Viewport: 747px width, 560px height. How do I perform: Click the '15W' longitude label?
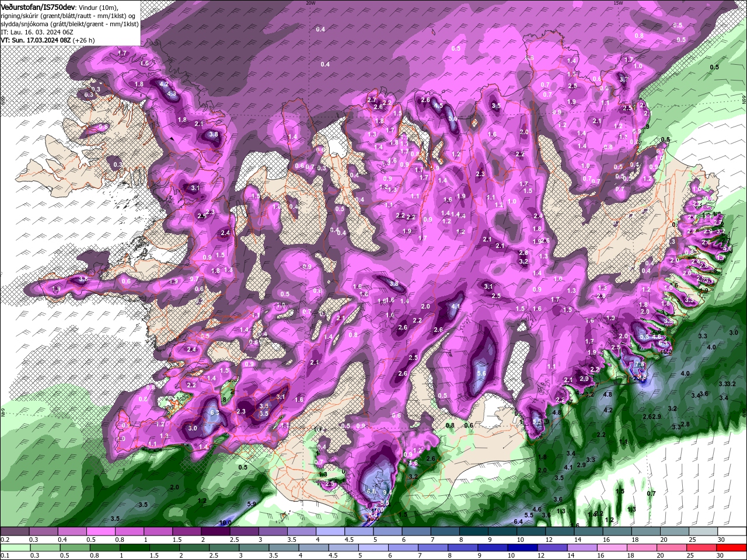coord(618,2)
